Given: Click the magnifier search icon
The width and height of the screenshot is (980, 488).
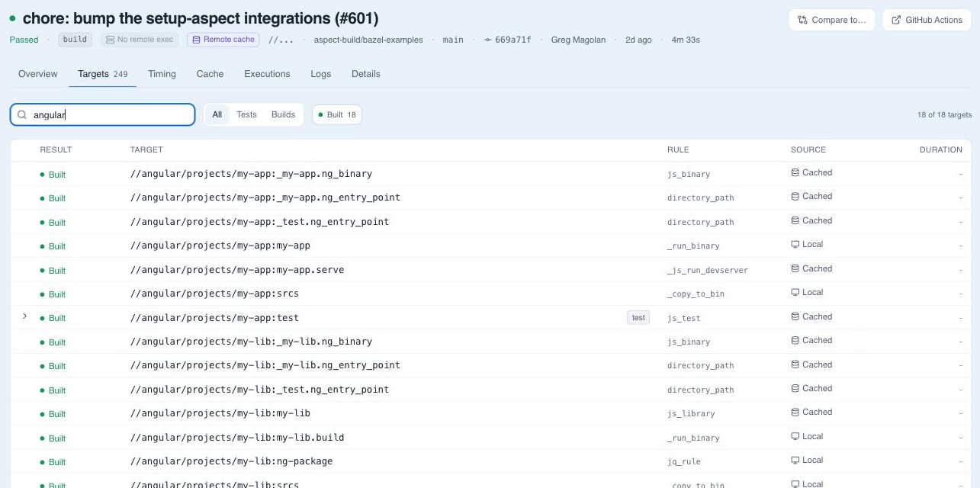Looking at the screenshot, I should [22, 114].
